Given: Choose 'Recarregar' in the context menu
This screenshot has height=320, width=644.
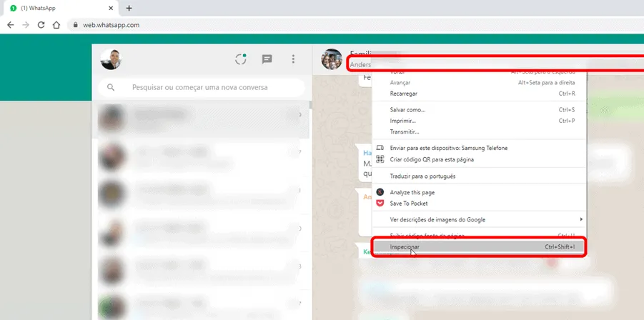Looking at the screenshot, I should tap(479, 94).
